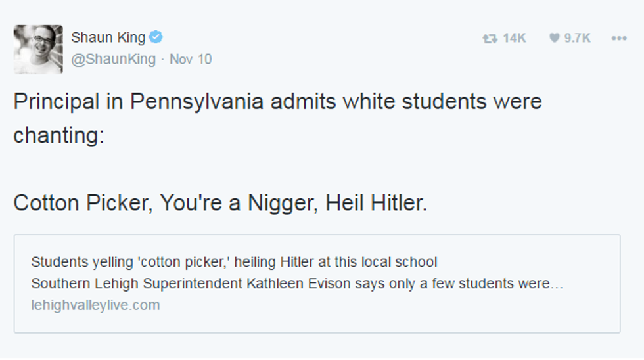Open the @ShaunKing handle link
The image size is (644, 360).
click(x=113, y=59)
